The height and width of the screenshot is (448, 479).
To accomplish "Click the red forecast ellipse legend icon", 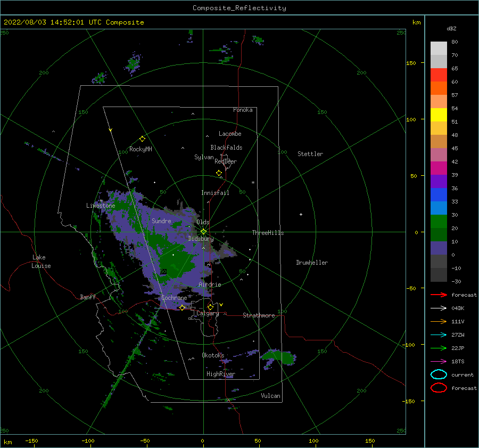I will [x=439, y=388].
